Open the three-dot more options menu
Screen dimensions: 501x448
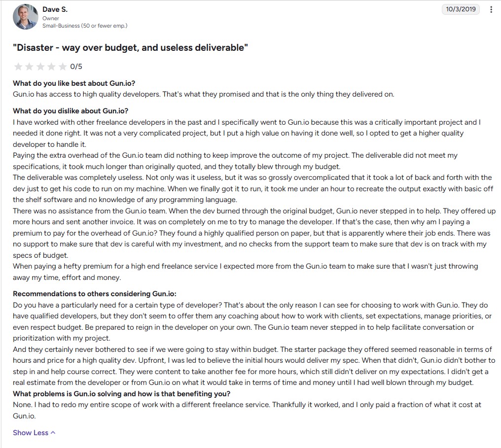[491, 9]
